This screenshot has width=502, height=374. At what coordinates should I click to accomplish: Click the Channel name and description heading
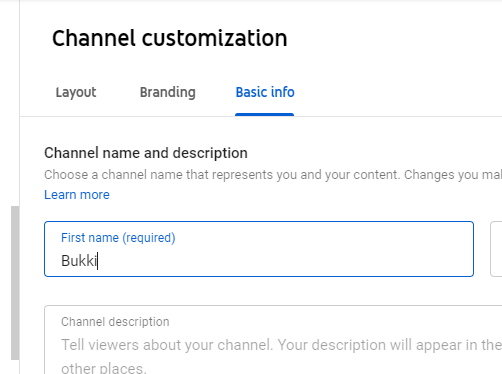146,153
